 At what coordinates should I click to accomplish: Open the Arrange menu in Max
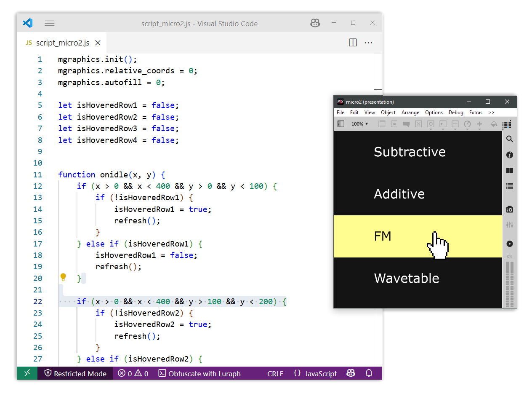tap(410, 113)
